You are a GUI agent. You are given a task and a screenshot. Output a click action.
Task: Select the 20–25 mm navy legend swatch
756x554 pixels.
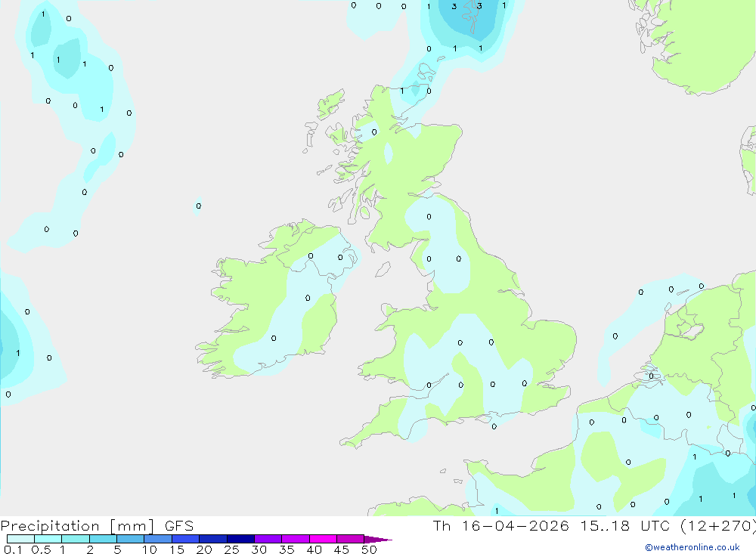212,539
